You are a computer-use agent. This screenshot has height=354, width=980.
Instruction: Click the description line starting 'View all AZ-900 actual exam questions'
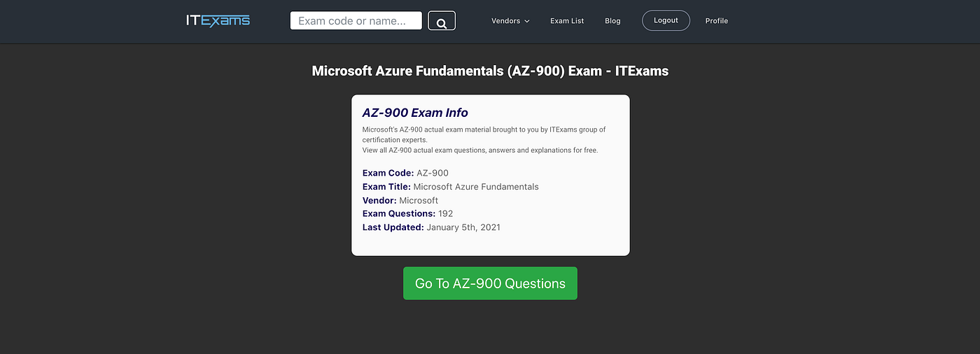click(x=480, y=150)
